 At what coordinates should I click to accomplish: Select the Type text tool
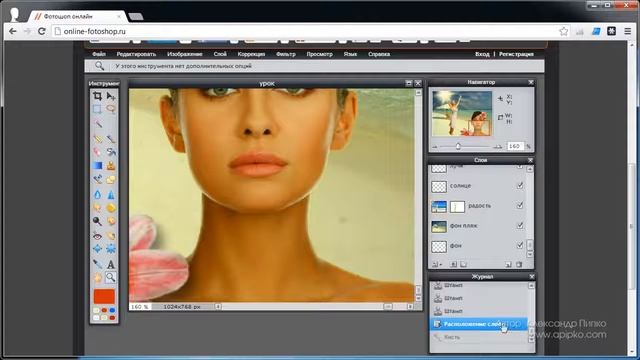111,264
